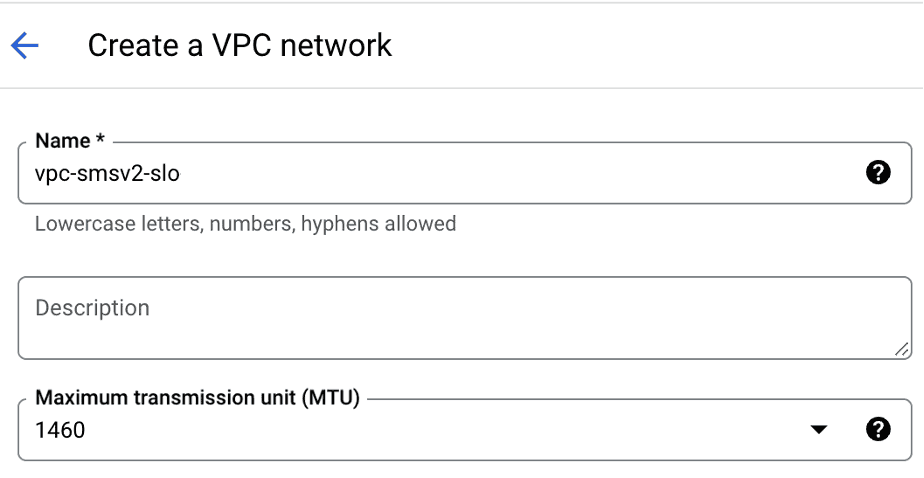The height and width of the screenshot is (478, 924).
Task: Click the vpc-smsv2-slo text in Name
Action: 107,174
